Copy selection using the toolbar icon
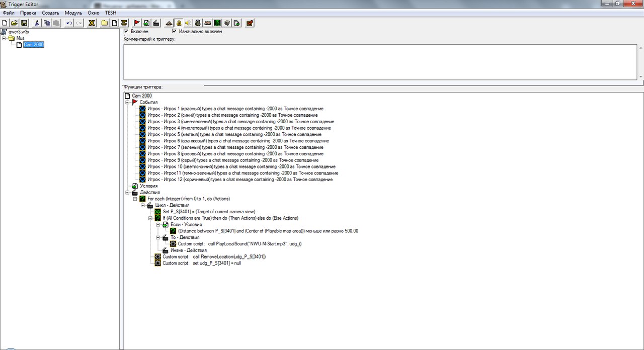This screenshot has height=350, width=644. [46, 23]
